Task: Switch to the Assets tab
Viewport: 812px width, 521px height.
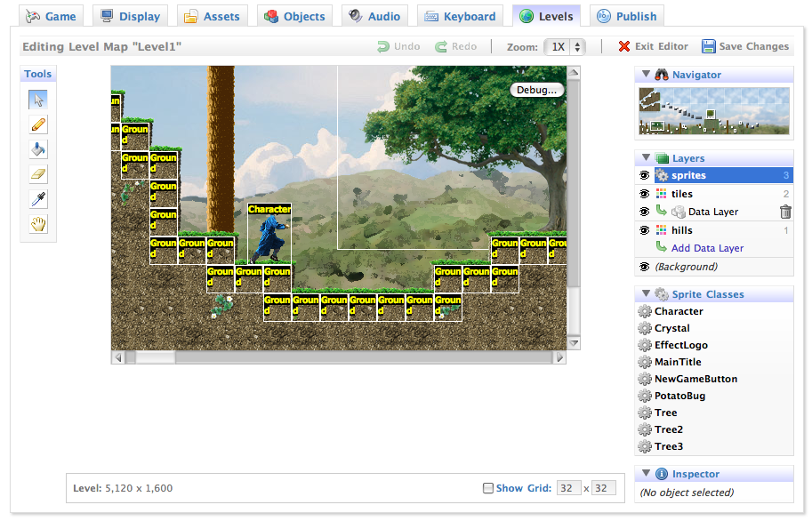Action: click(212, 16)
